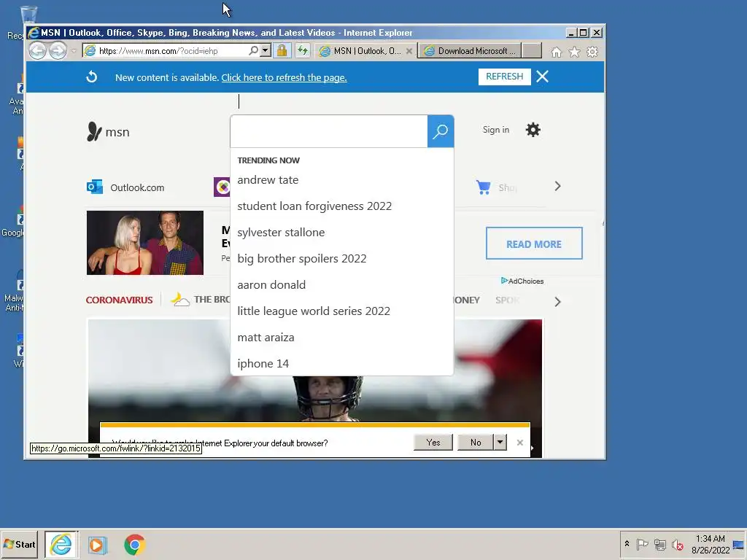
Task: Click the READ MORE button
Action: 534,244
